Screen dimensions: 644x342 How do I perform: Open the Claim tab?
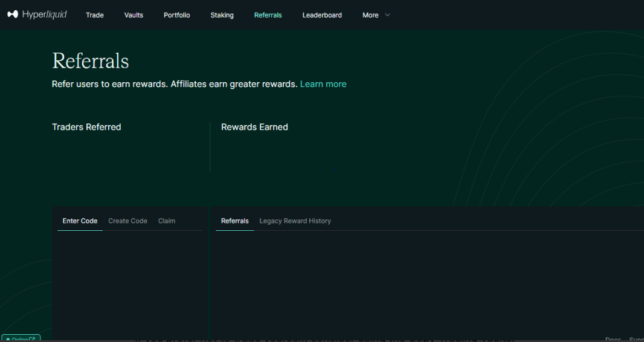(167, 221)
